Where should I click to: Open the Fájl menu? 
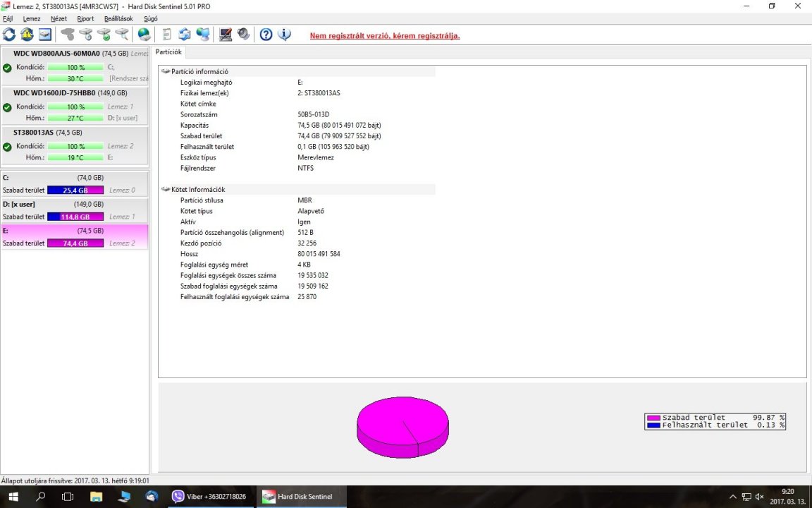pyautogui.click(x=8, y=18)
